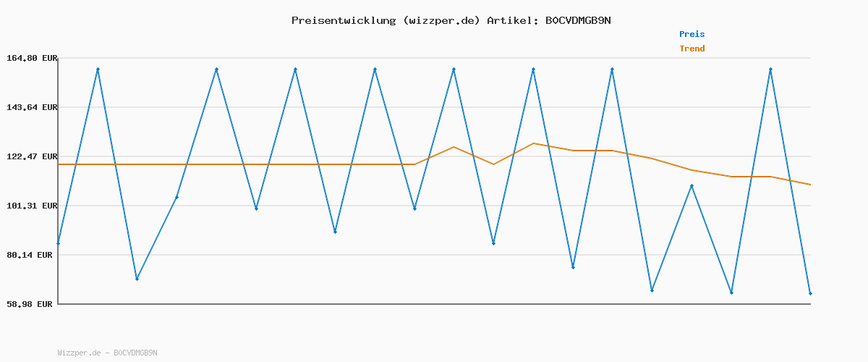Click the blue Preis legend label
868x362 pixels.
pos(692,34)
